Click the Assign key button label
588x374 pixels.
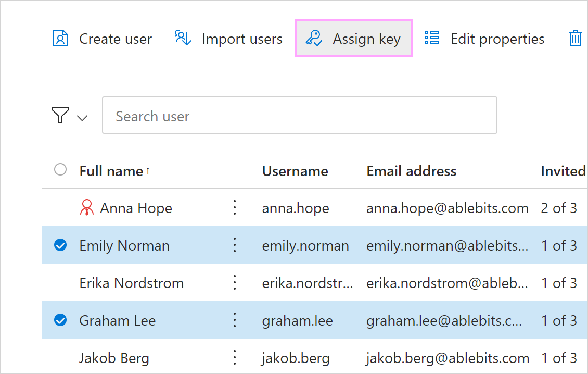(367, 39)
